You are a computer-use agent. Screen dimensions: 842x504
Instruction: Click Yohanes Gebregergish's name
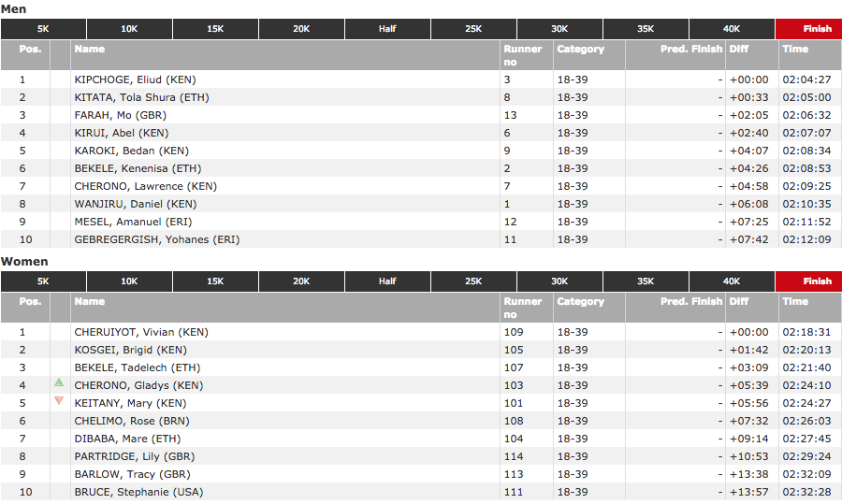156,240
